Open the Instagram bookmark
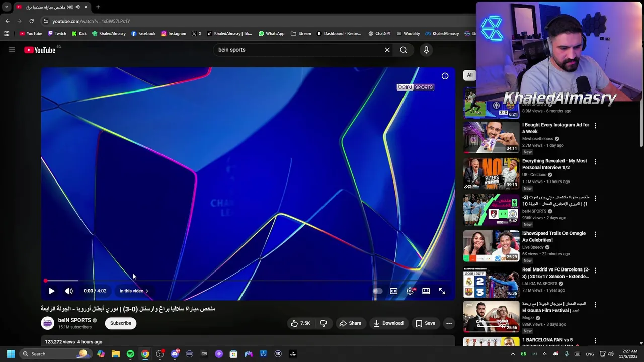This screenshot has height=362, width=644. (x=174, y=34)
